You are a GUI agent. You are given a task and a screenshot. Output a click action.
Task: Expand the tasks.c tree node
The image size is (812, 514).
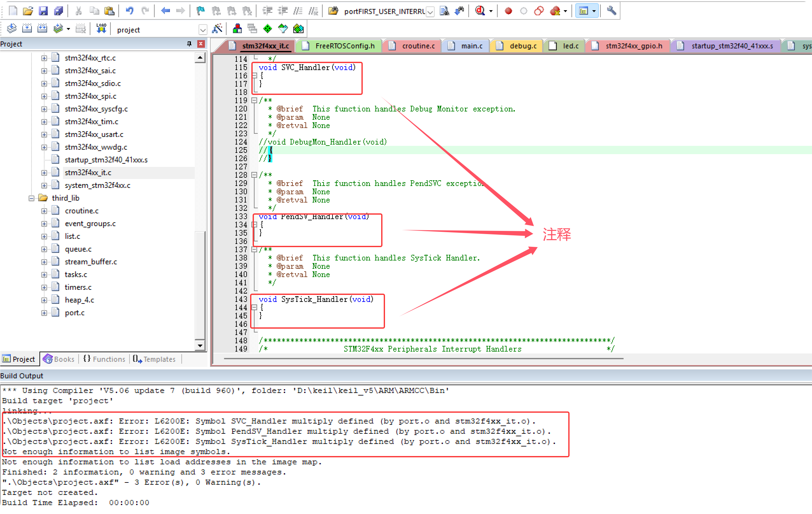coord(44,275)
